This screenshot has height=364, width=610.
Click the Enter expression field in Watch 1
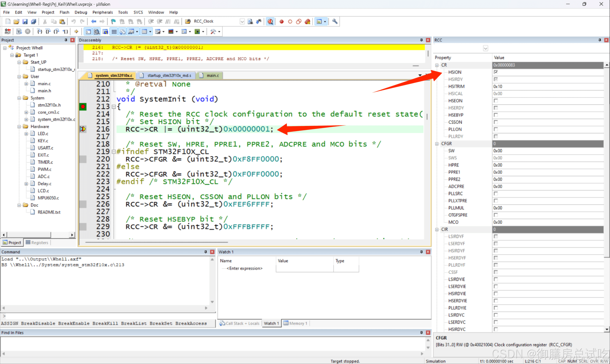coord(244,268)
